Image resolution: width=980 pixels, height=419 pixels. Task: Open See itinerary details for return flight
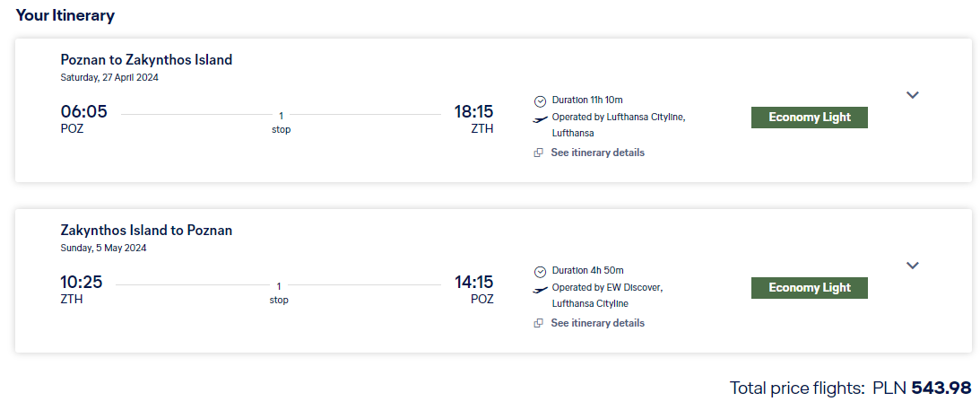(x=597, y=323)
